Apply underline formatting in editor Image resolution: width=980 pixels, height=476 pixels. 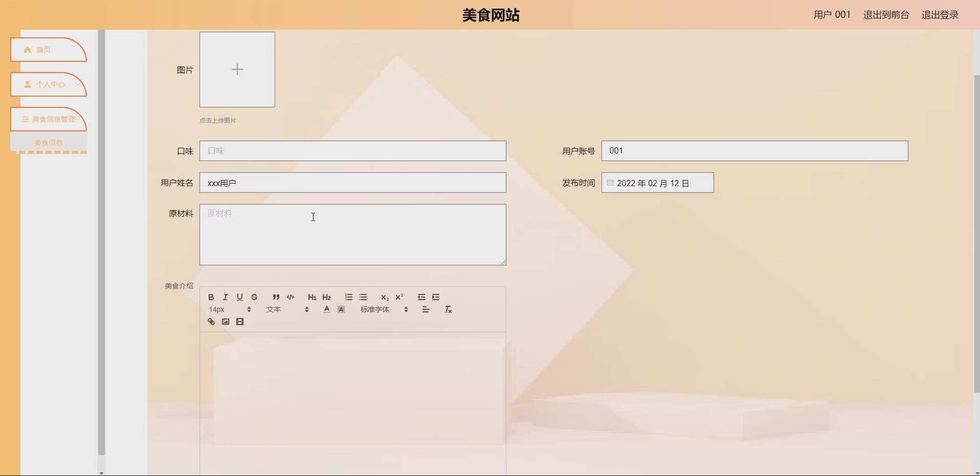pyautogui.click(x=240, y=297)
